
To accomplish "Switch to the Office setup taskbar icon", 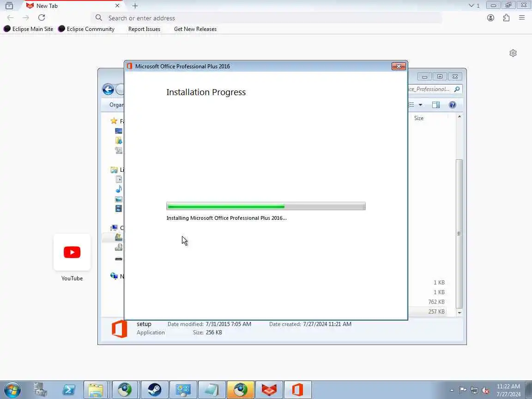I will pos(297,390).
